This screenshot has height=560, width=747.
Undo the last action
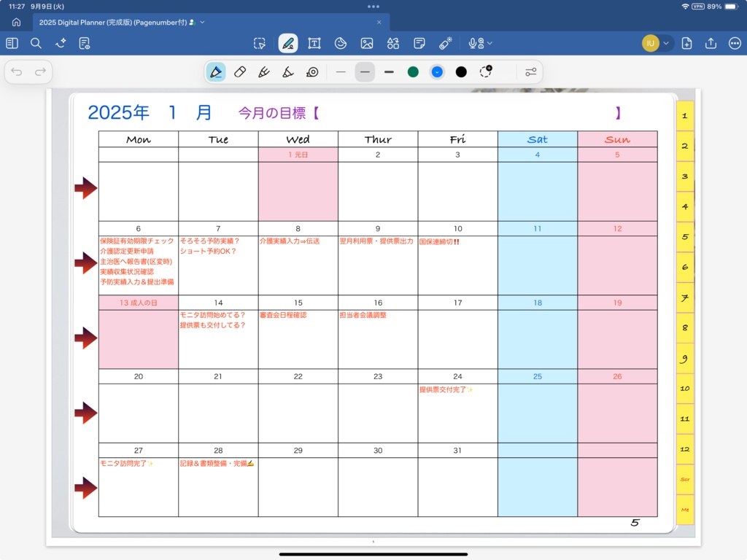tap(17, 72)
